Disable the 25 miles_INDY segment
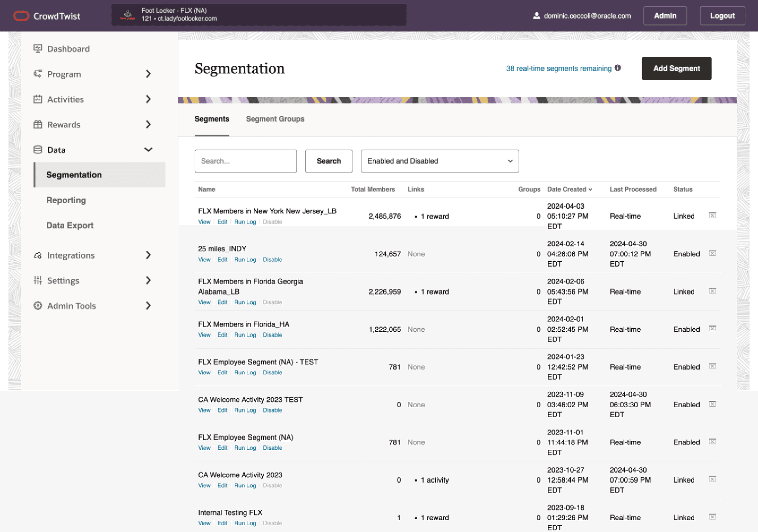Viewport: 758px width, 532px height. pos(272,260)
